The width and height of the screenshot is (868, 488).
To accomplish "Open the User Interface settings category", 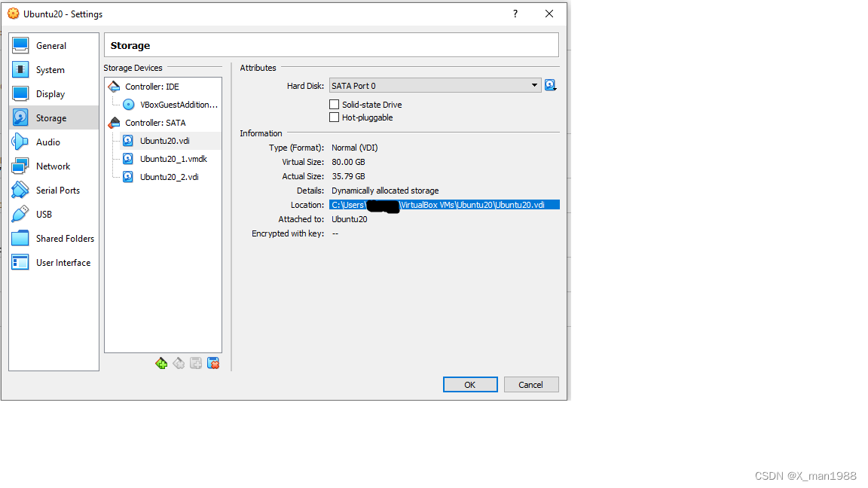I will pos(53,262).
